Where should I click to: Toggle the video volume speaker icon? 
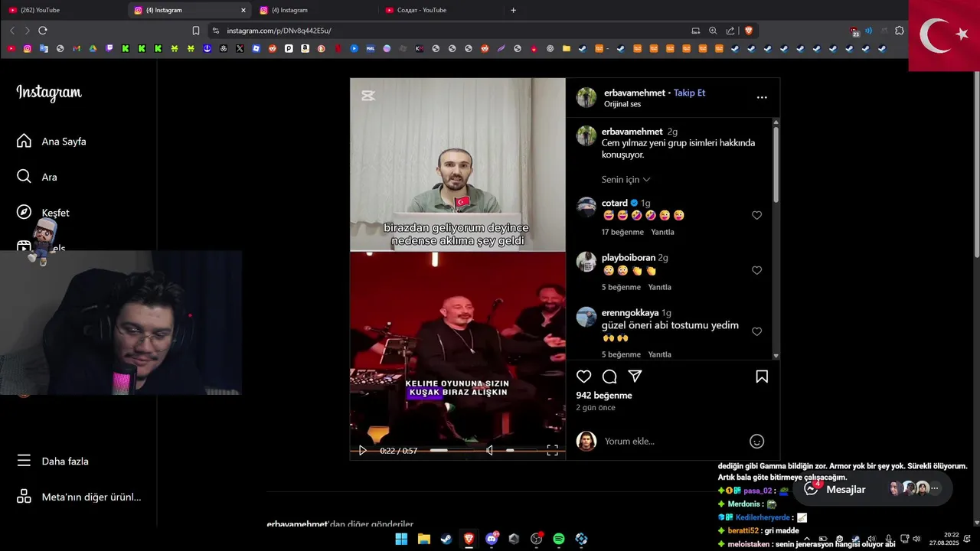pyautogui.click(x=490, y=450)
